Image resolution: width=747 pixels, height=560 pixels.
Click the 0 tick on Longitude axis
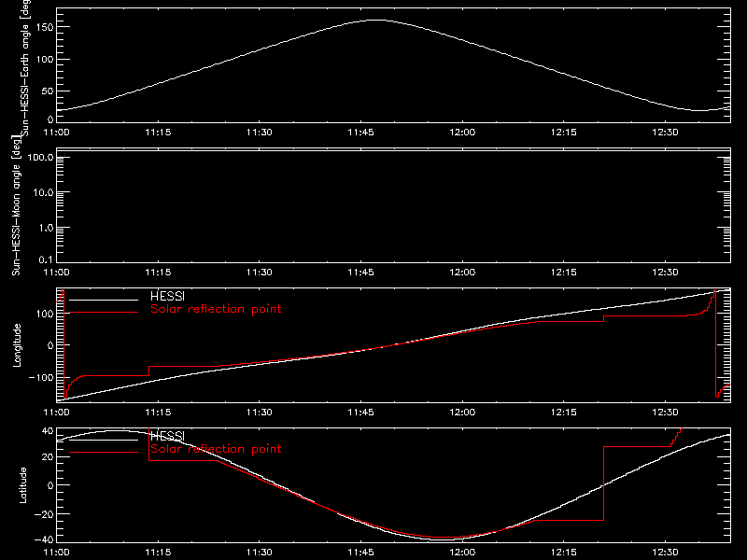click(50, 345)
